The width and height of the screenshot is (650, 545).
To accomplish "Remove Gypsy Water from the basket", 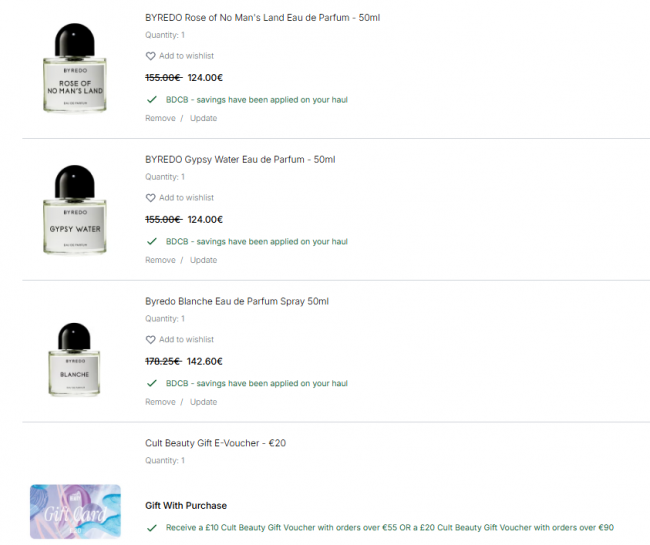I will [160, 260].
